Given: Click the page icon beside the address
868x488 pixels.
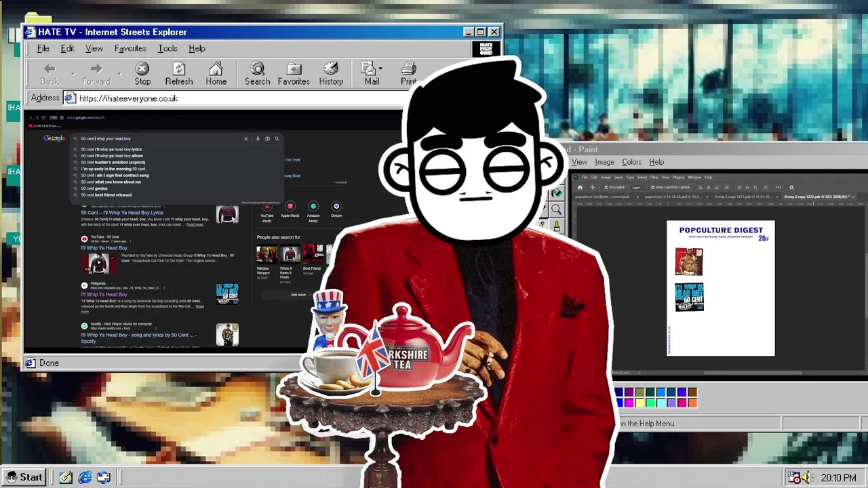Looking at the screenshot, I should click(69, 98).
